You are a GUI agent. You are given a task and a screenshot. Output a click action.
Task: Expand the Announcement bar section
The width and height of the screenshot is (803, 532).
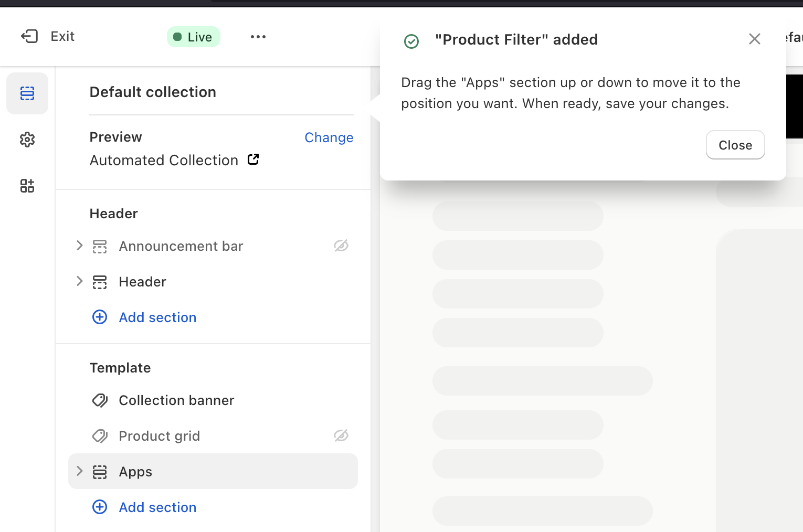80,246
